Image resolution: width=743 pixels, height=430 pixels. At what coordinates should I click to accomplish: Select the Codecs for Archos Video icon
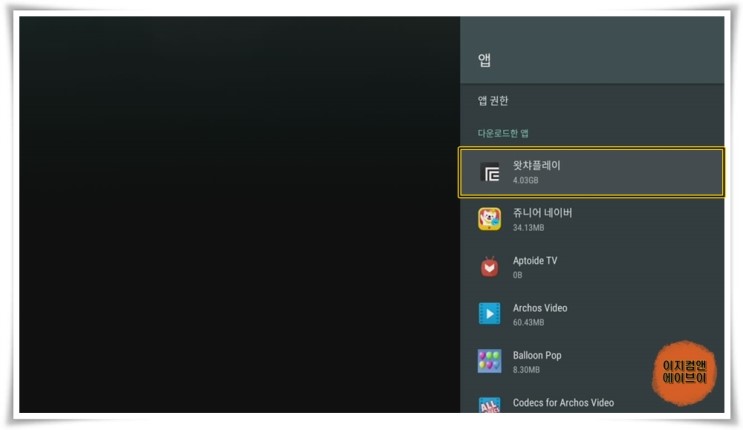coord(489,405)
